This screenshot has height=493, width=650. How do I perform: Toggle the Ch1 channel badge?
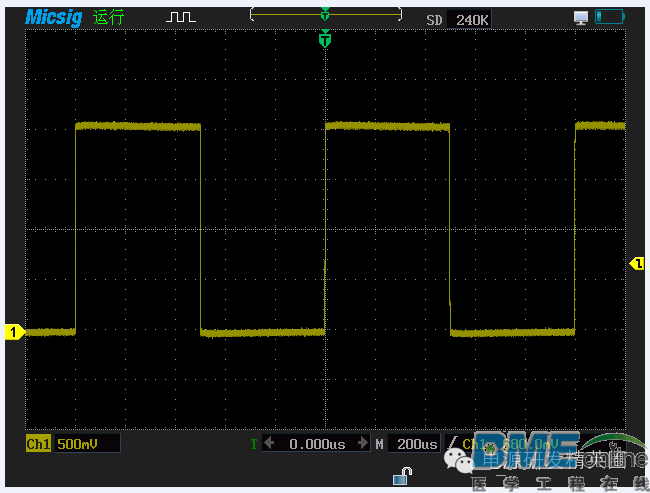click(38, 443)
